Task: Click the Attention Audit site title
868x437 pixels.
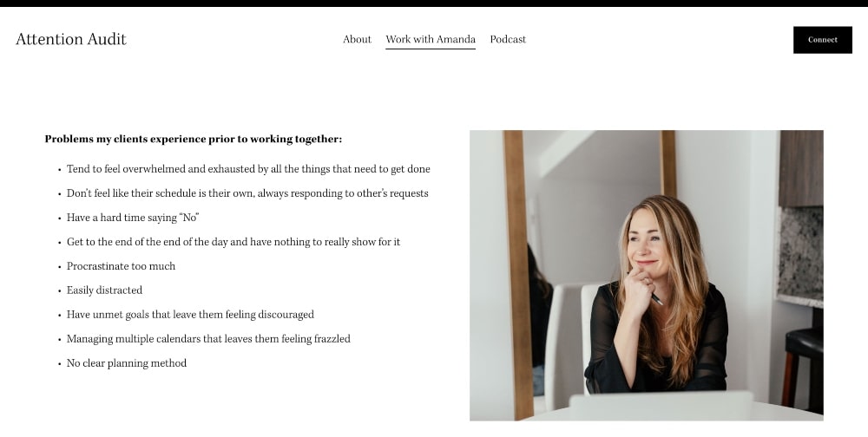Action: click(71, 39)
